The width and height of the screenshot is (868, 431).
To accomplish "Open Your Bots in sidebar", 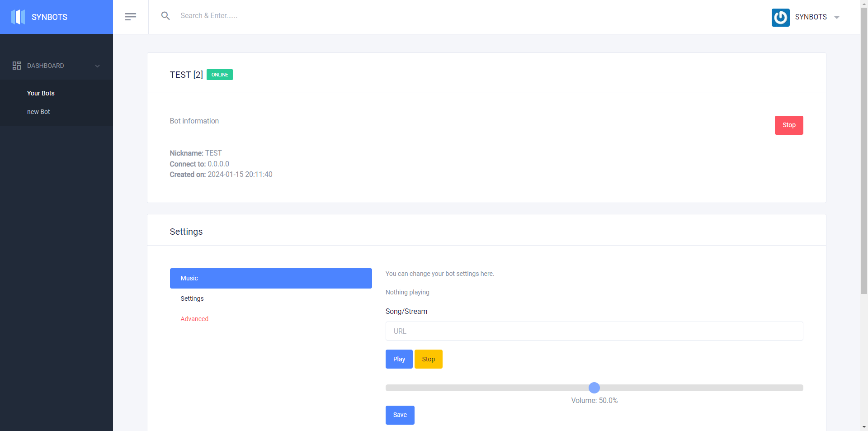I will [41, 93].
